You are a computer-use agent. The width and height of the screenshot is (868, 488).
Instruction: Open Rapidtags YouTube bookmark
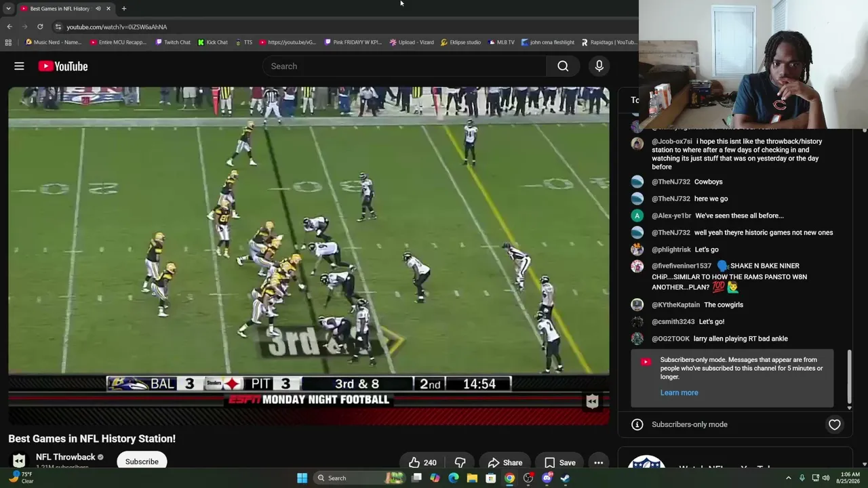click(x=609, y=42)
